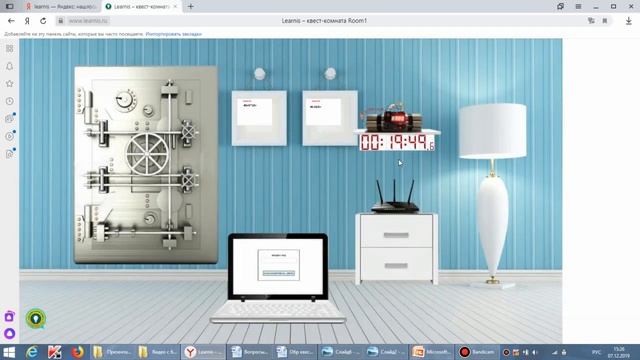This screenshot has width=640, height=360.
Task: Switch to first Yandex search tab
Action: [x=60, y=7]
